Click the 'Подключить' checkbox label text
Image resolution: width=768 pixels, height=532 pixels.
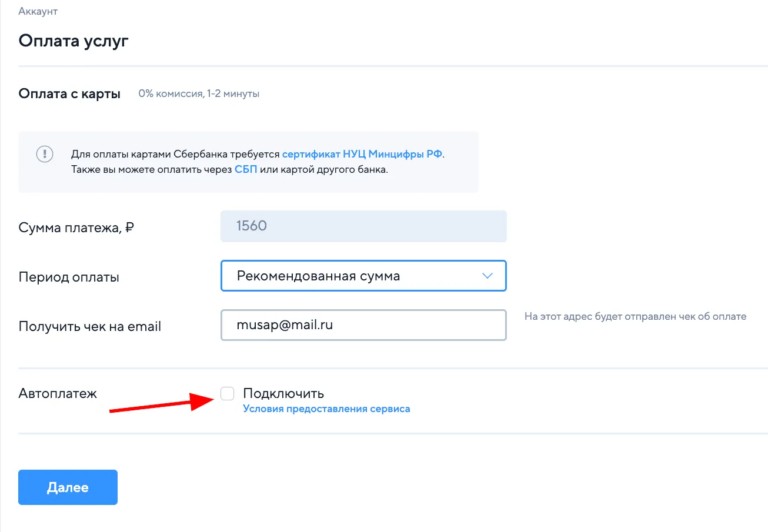point(283,393)
